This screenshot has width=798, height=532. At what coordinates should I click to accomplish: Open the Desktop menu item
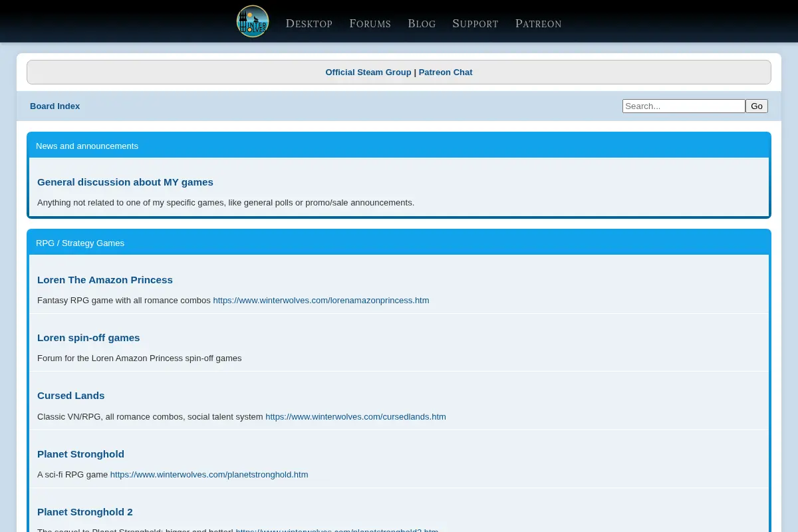pos(309,23)
